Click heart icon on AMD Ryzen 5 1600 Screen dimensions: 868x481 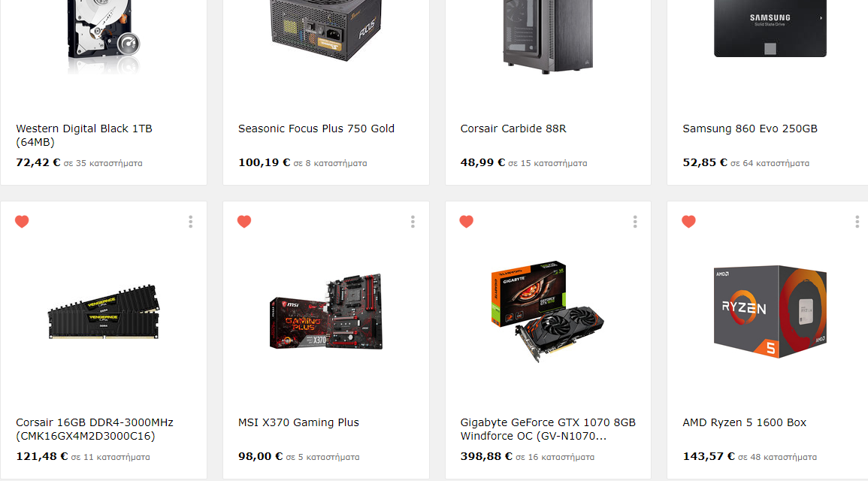[x=688, y=222]
